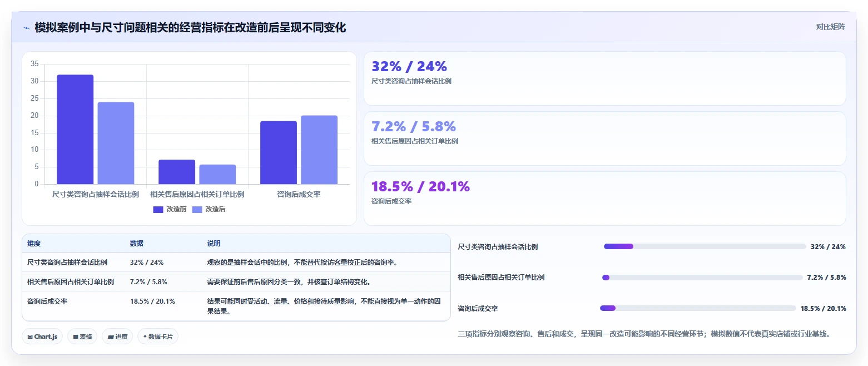Click y-axis label 35 on chart
This screenshot has height=366, width=868.
coord(34,64)
